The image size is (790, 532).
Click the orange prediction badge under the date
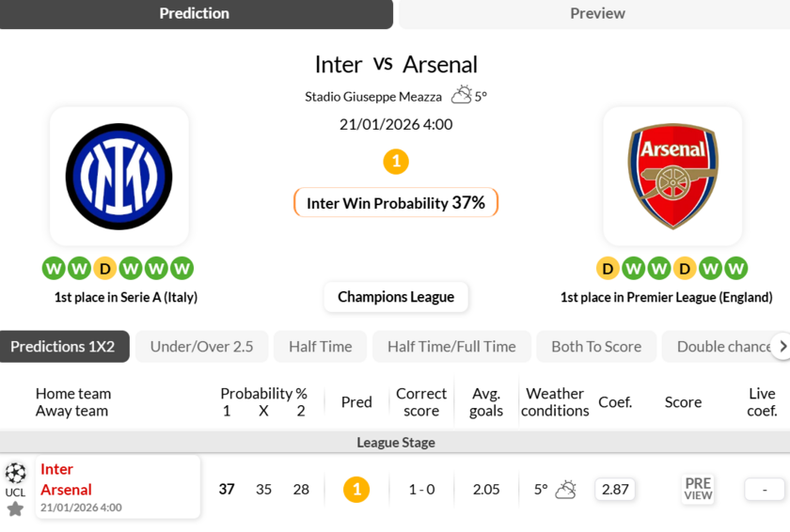coord(396,162)
